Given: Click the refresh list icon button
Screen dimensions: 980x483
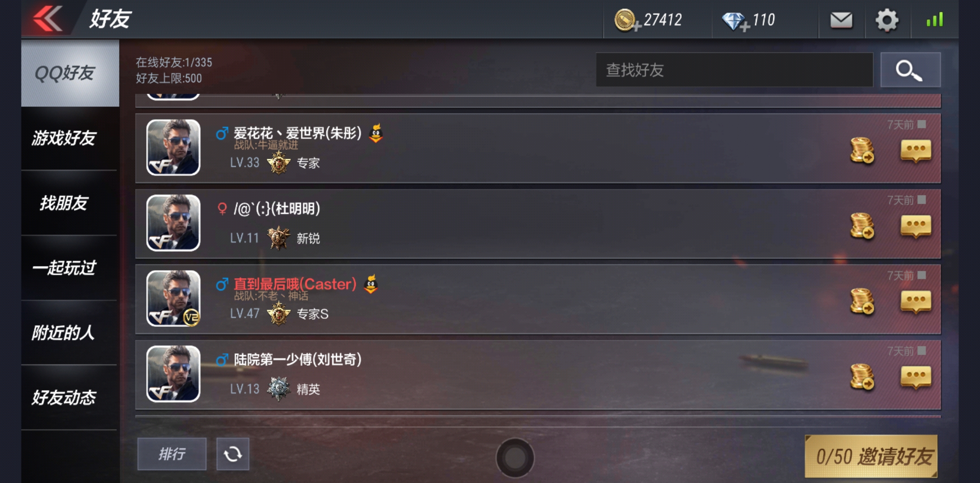Looking at the screenshot, I should [x=233, y=454].
